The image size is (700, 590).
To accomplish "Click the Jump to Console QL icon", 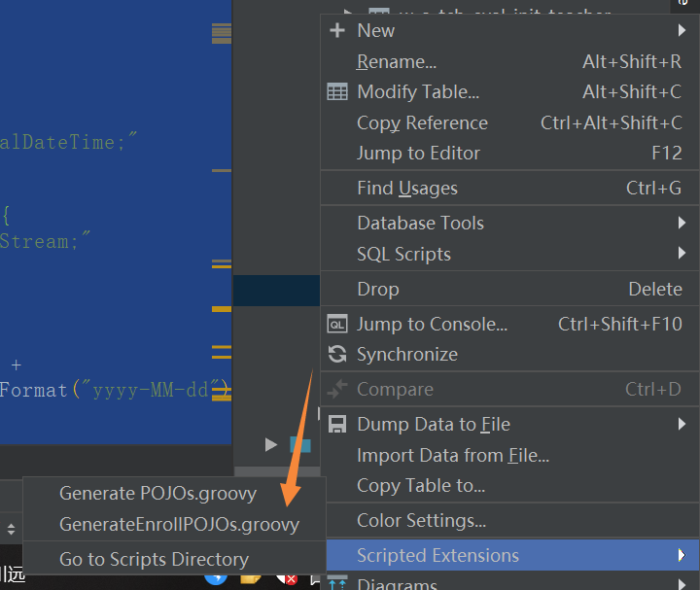I will point(337,324).
